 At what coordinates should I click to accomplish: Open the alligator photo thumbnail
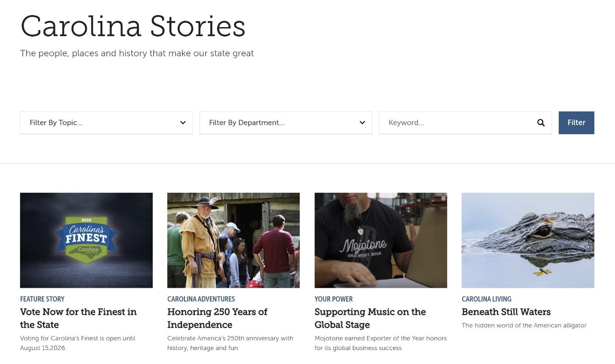click(x=528, y=240)
